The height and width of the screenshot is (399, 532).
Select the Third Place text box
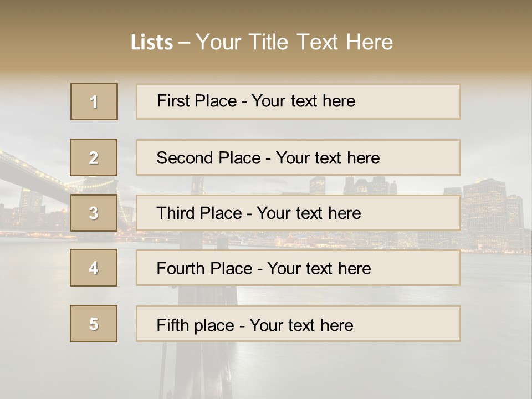click(298, 213)
